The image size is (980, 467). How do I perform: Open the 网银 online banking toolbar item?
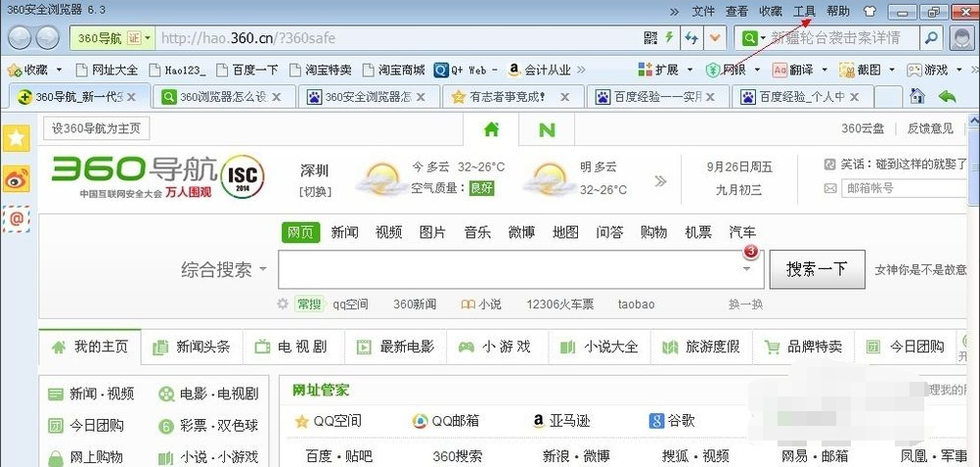pyautogui.click(x=726, y=70)
